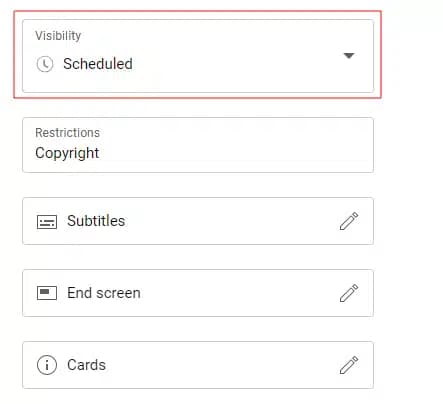Click the End screen label text
Image resolution: width=443 pixels, height=404 pixels.
click(104, 293)
